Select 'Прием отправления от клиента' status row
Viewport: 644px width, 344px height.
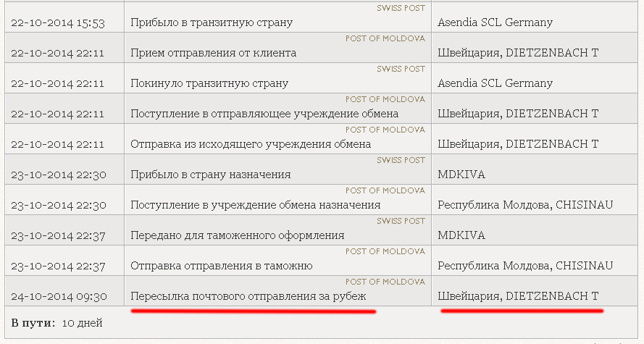point(213,53)
